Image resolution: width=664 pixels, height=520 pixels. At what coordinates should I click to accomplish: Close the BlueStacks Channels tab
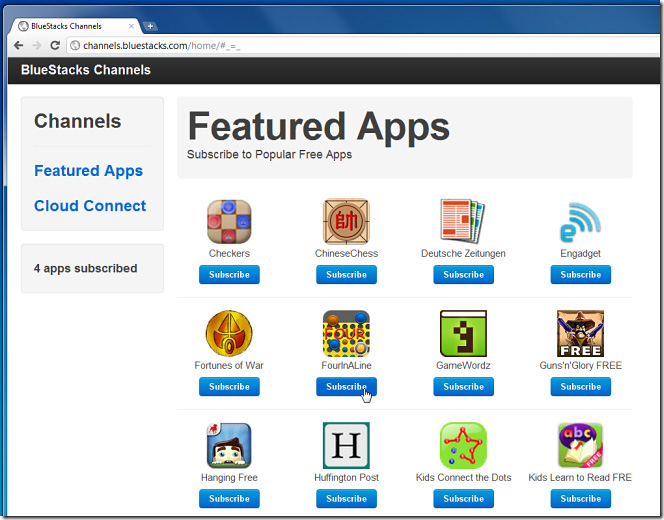131,26
